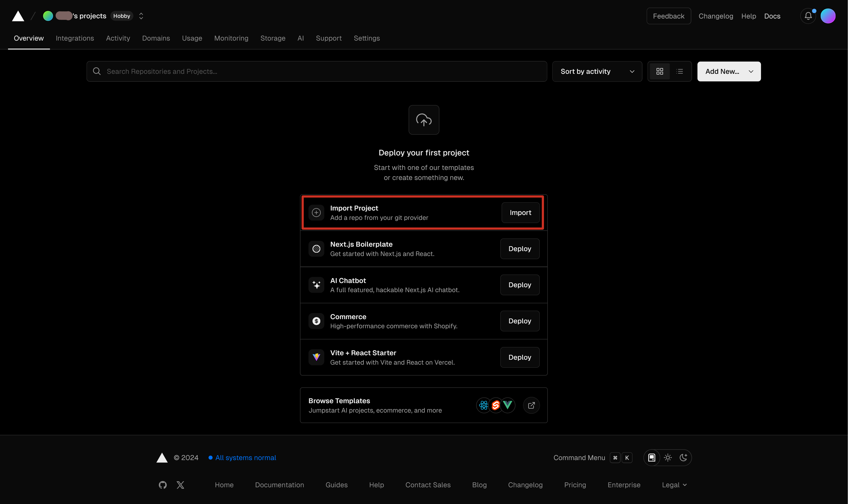Expand the Sort by activity dropdown
This screenshot has height=504, width=848.
point(597,71)
